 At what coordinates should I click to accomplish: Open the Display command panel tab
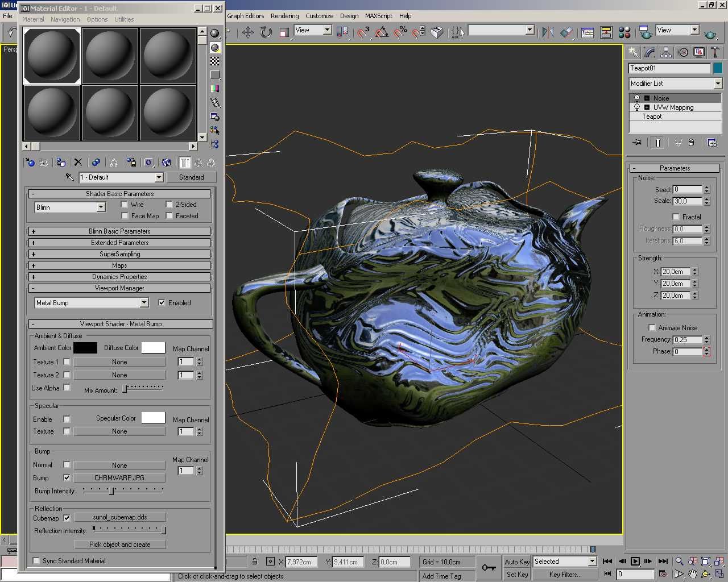(699, 52)
